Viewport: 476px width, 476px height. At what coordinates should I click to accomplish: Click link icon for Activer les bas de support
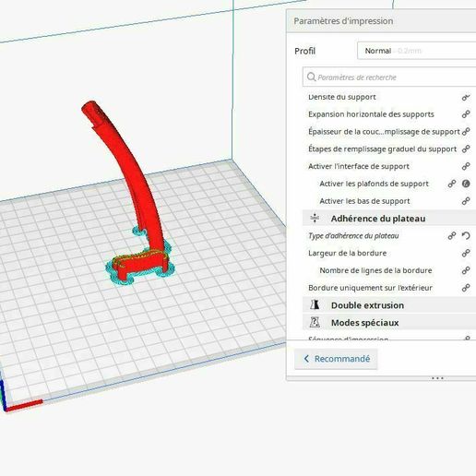pos(466,201)
